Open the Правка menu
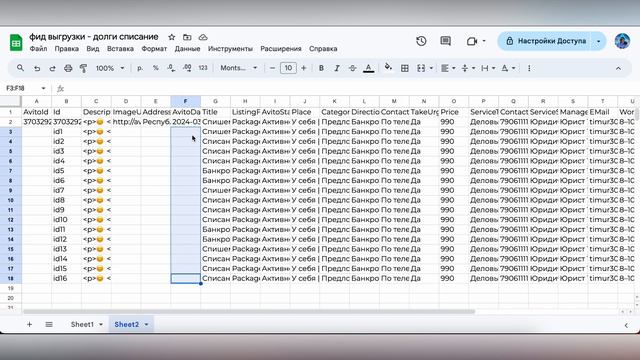Image resolution: width=640 pixels, height=360 pixels. click(x=67, y=49)
